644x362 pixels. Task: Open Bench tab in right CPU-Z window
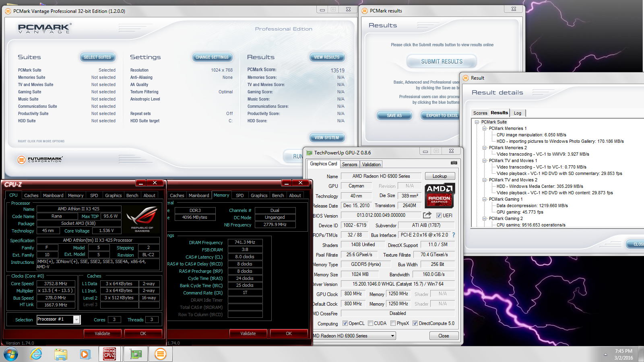pyautogui.click(x=278, y=195)
